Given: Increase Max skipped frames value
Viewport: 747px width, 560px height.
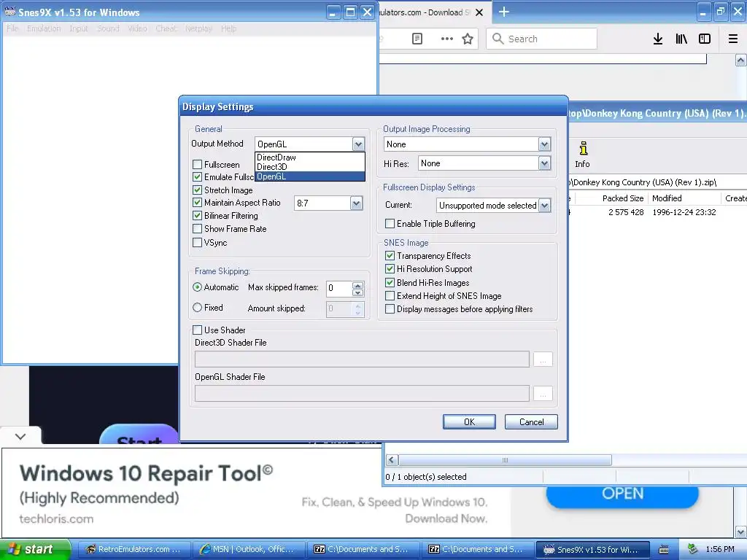Looking at the screenshot, I should (357, 285).
